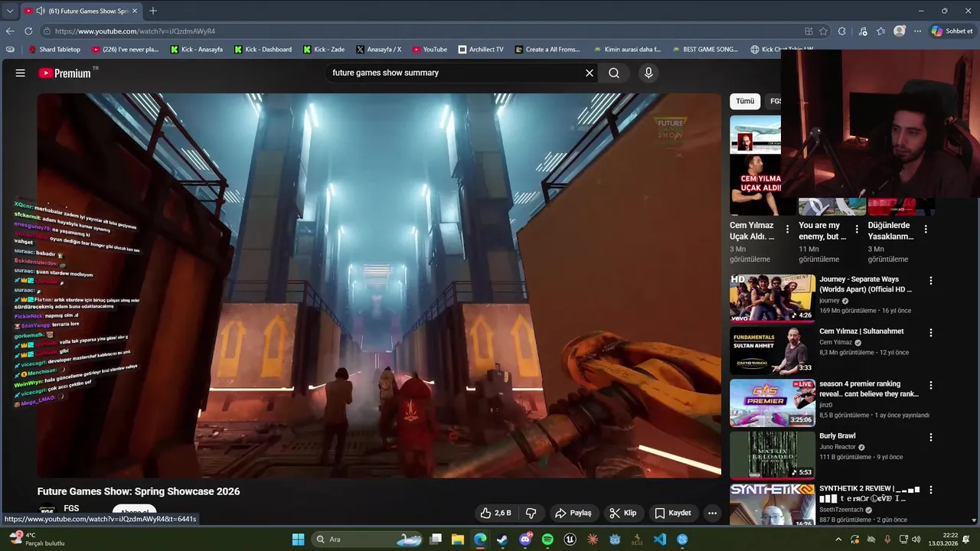
Task: Open more actions ellipsis under video
Action: coord(712,513)
